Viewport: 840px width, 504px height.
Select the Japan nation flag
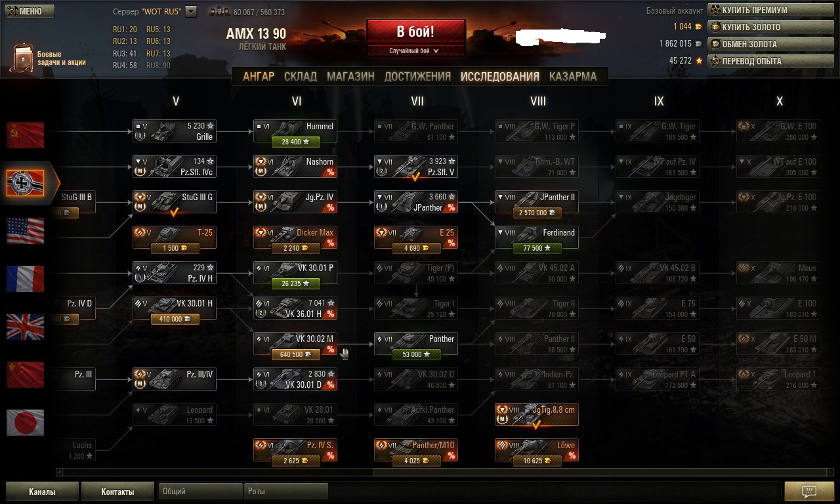[25, 423]
